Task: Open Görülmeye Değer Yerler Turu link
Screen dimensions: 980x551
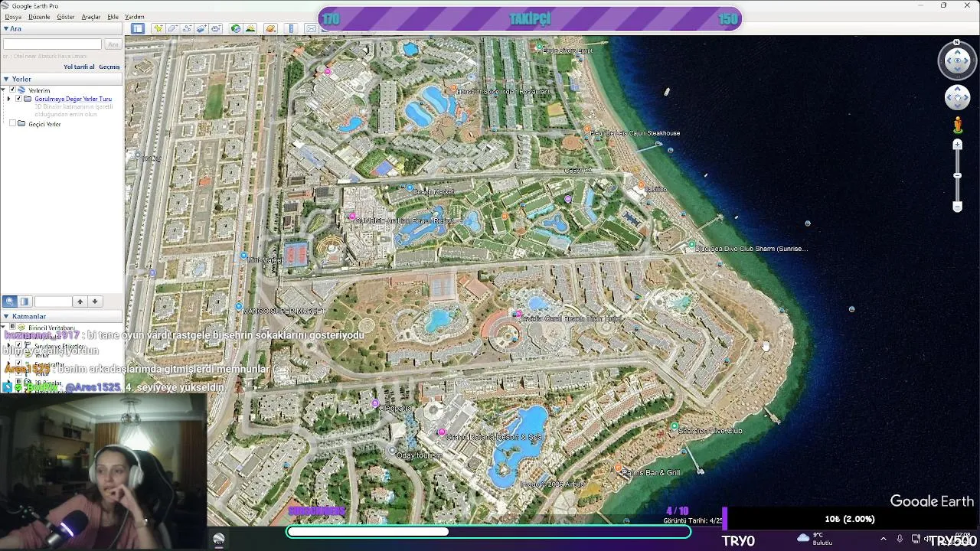Action: click(x=73, y=99)
